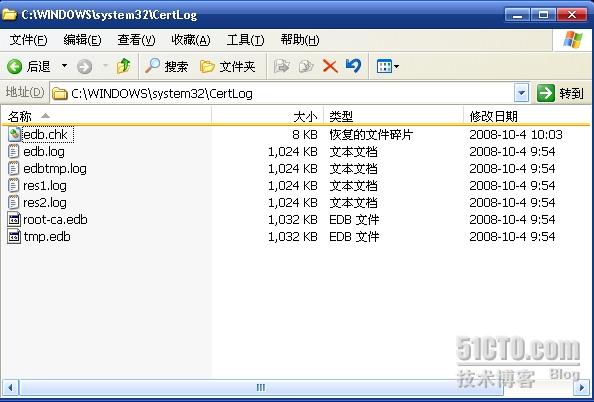
Task: Click the 转到 Go button
Action: click(x=561, y=93)
